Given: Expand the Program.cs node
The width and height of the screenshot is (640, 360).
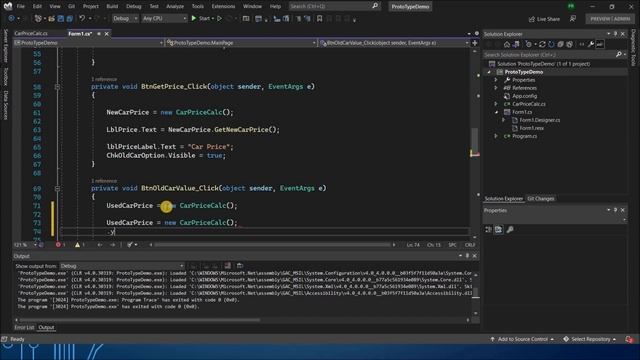Looking at the screenshot, I should [x=496, y=136].
